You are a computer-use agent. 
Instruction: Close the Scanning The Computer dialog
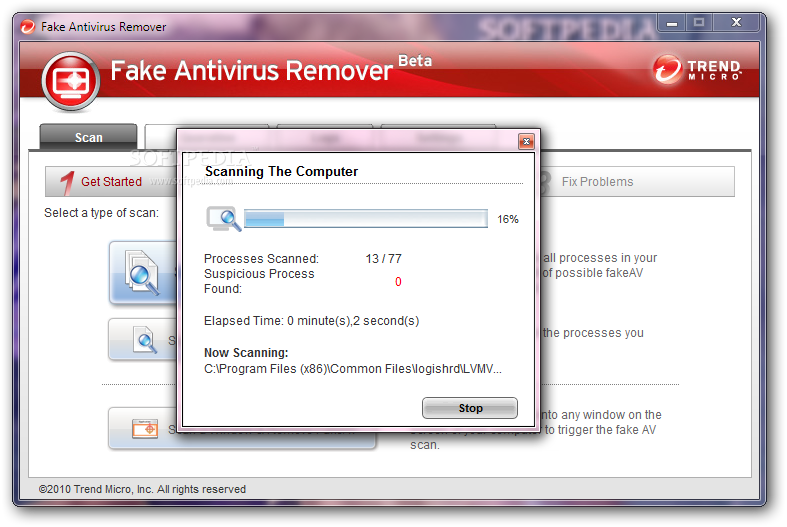(526, 142)
